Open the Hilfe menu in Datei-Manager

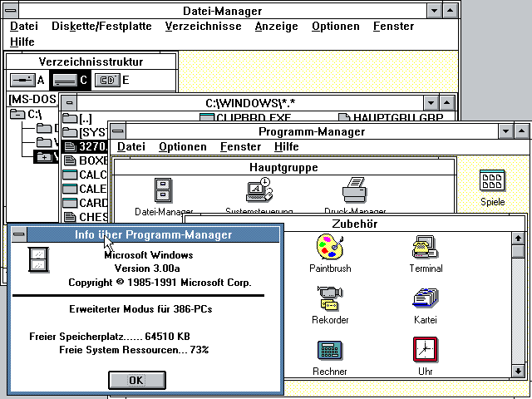tap(22, 42)
